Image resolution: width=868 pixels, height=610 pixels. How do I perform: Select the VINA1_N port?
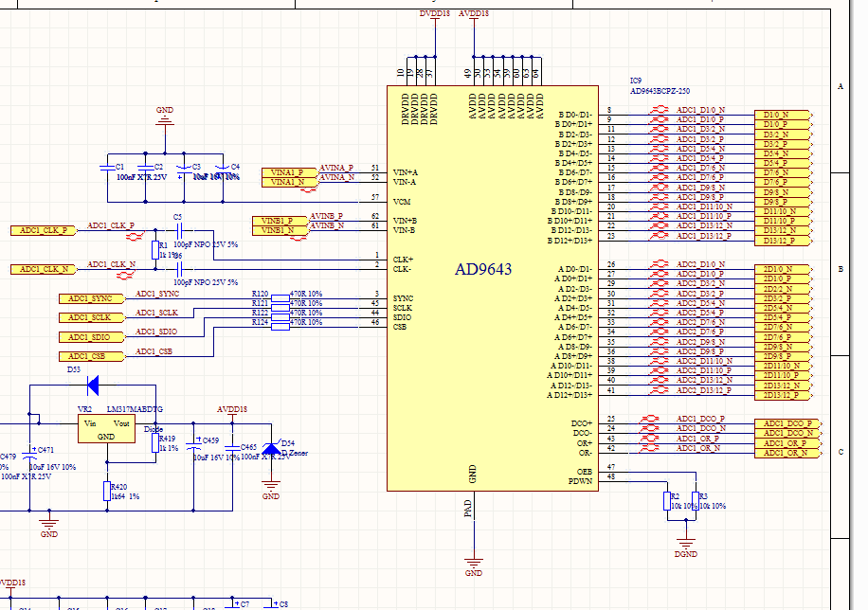coord(289,182)
